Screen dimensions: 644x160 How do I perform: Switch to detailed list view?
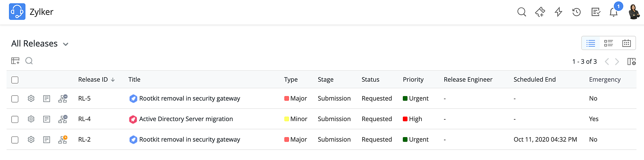[x=608, y=43]
